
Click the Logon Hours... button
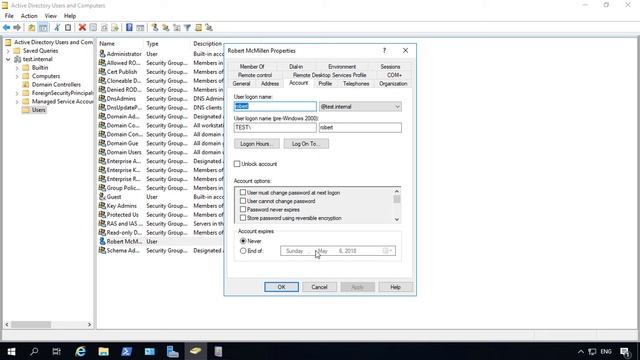pyautogui.click(x=257, y=144)
